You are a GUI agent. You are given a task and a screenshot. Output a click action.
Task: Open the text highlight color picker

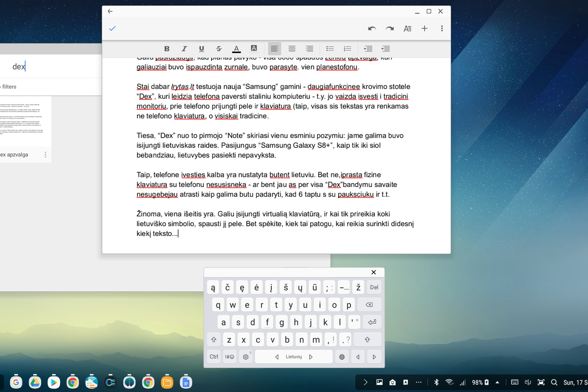(254, 49)
